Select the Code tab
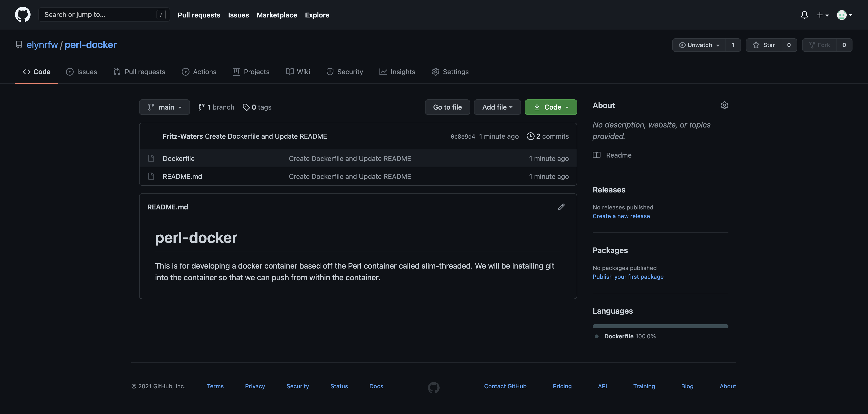The width and height of the screenshot is (868, 414). pyautogui.click(x=36, y=72)
